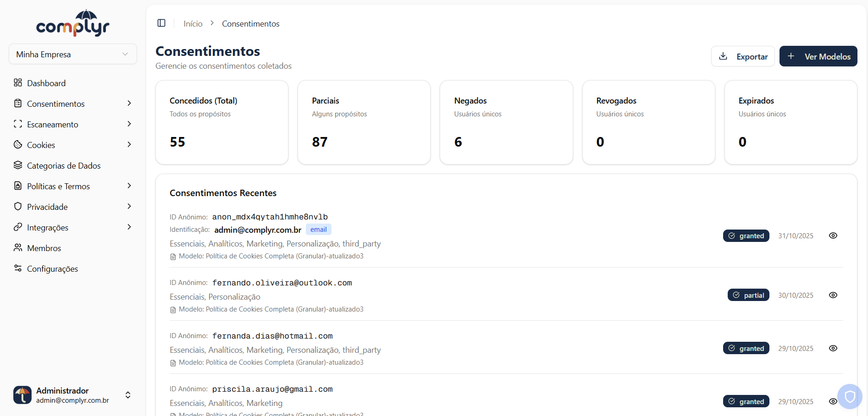The image size is (868, 416).
Task: Click the Cookies icon in sidebar
Action: tap(18, 145)
